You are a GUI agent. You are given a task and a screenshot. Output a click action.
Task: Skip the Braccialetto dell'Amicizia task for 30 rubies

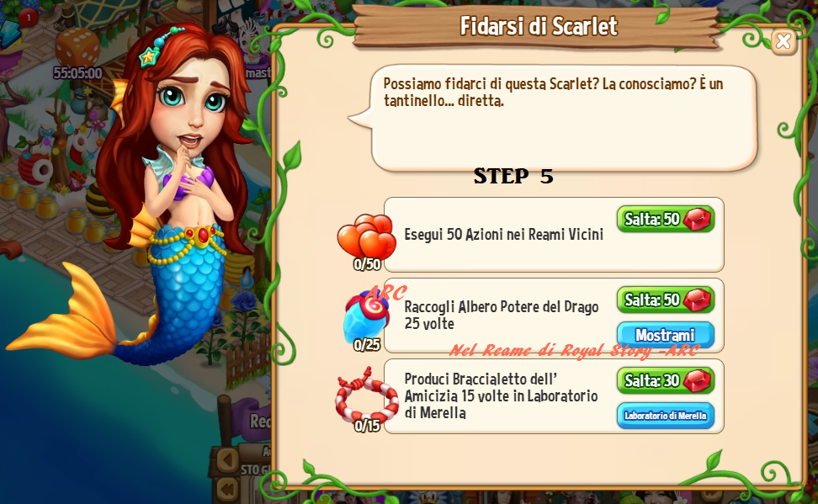[x=665, y=381]
